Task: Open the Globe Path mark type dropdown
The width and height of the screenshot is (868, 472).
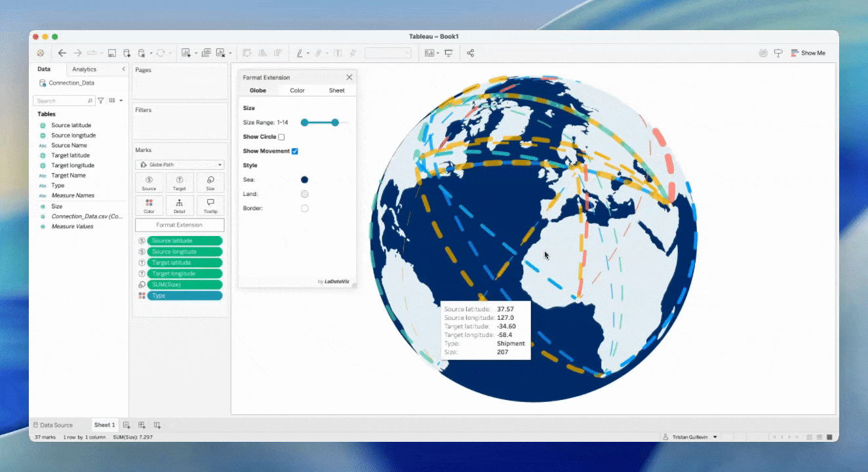Action: click(x=180, y=165)
